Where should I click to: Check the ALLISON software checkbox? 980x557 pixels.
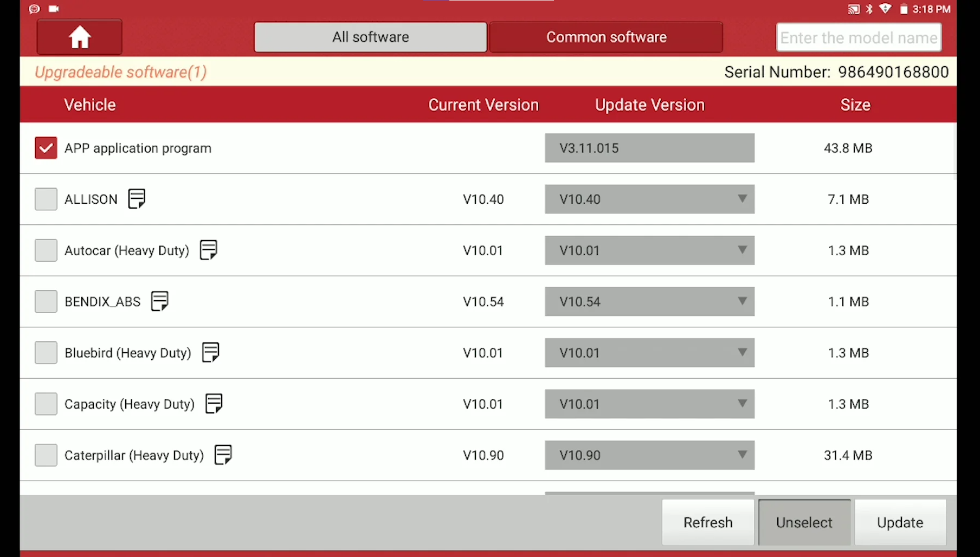pos(46,199)
